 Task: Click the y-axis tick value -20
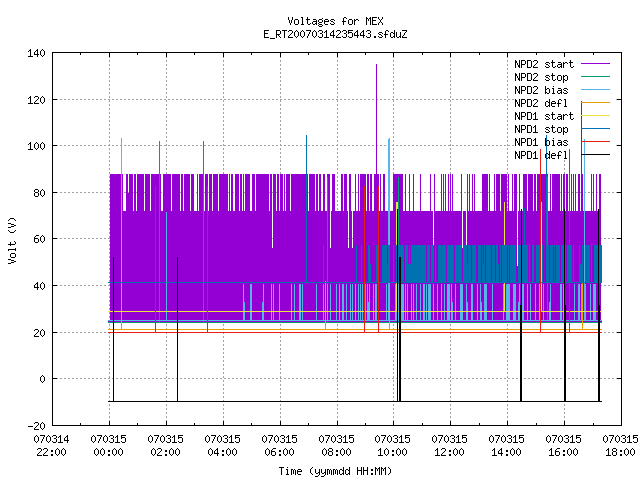[x=36, y=426]
